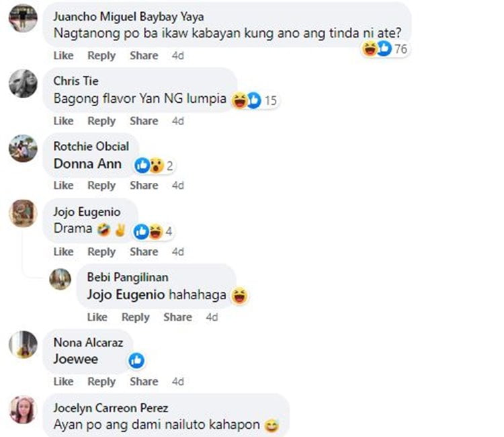View reactions on Chris Tie's lumpia comment
This screenshot has height=437, width=504.
(x=255, y=100)
